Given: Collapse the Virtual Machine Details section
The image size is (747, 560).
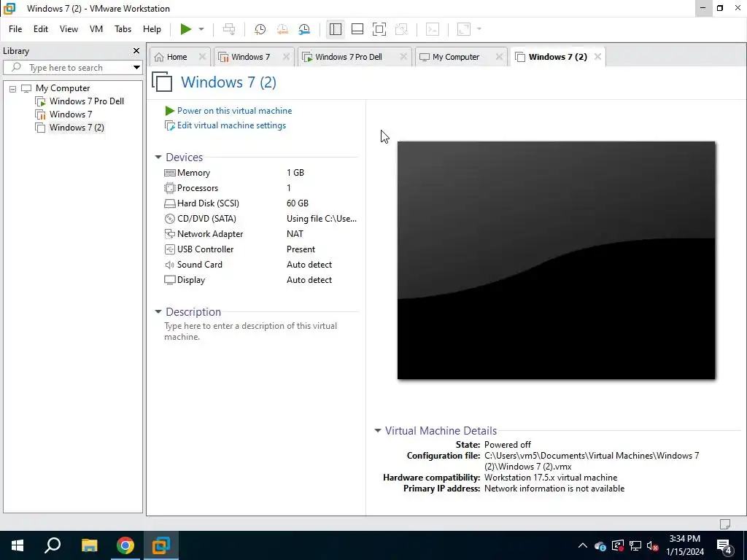Looking at the screenshot, I should tap(378, 430).
